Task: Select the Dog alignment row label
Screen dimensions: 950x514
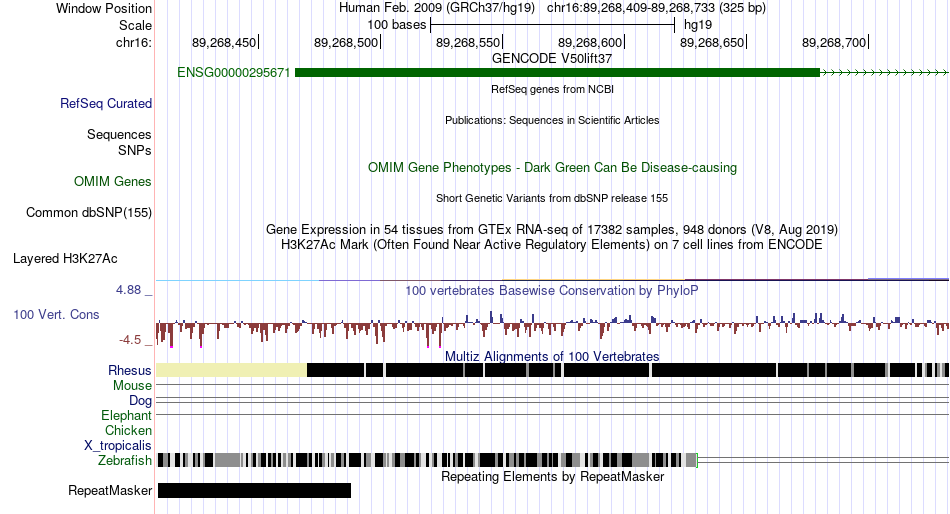Action: tap(140, 401)
